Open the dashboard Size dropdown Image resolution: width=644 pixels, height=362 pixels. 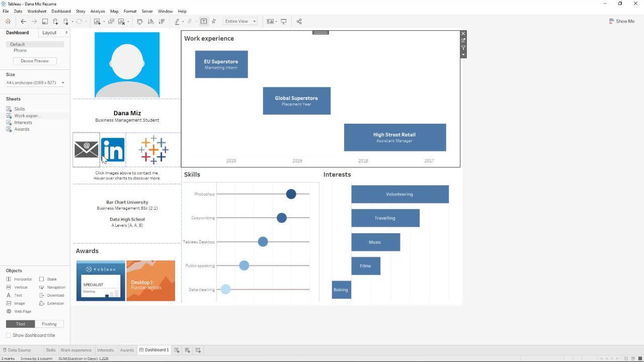click(35, 82)
